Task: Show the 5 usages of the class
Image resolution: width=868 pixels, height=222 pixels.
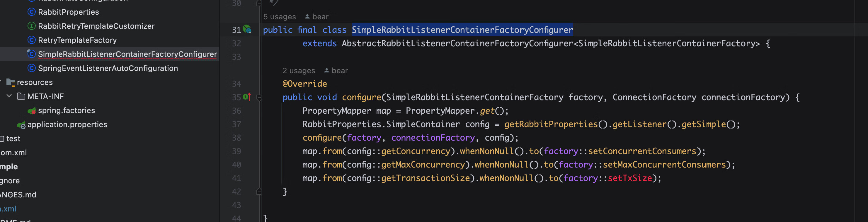Action: pos(279,17)
